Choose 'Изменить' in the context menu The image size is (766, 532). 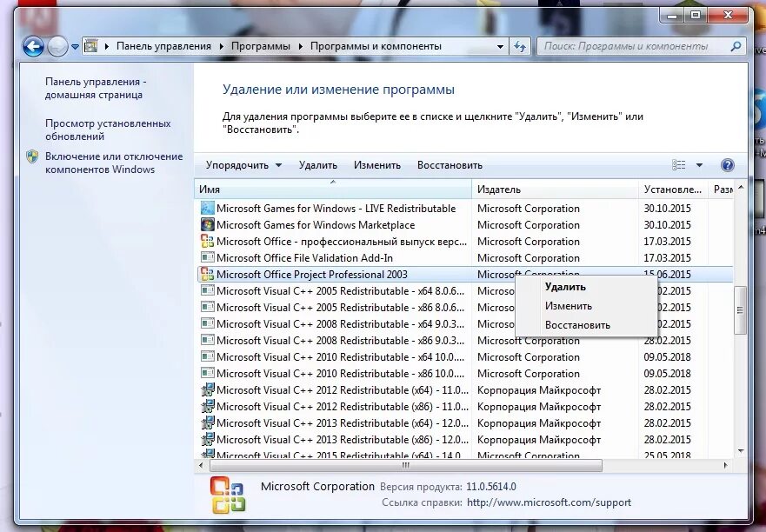585,306
